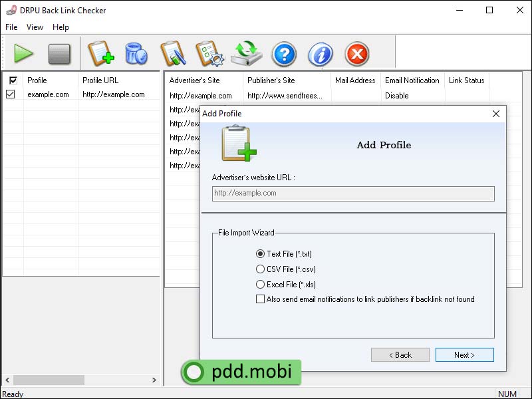Click the Add Profile clipboard toolbar icon

click(101, 53)
